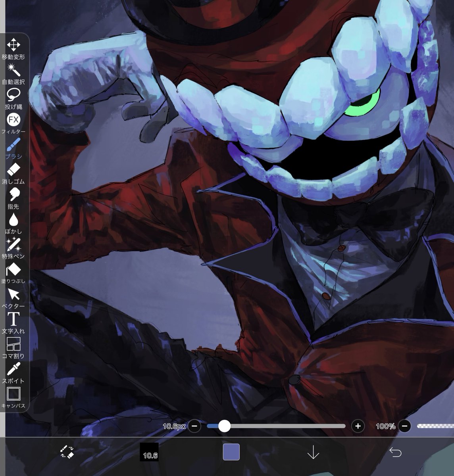Select the Special Pen (特殊ペン) tool

(13, 249)
